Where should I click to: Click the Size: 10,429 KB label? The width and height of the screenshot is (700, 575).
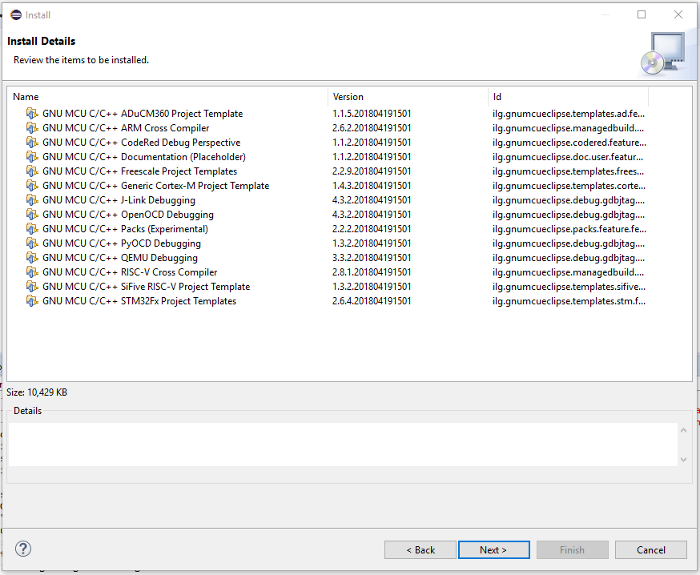click(37, 392)
